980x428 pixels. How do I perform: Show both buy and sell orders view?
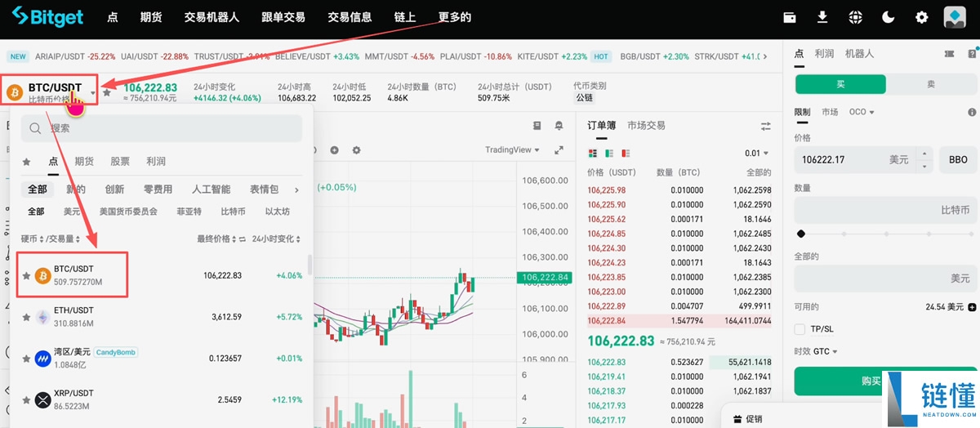point(593,154)
